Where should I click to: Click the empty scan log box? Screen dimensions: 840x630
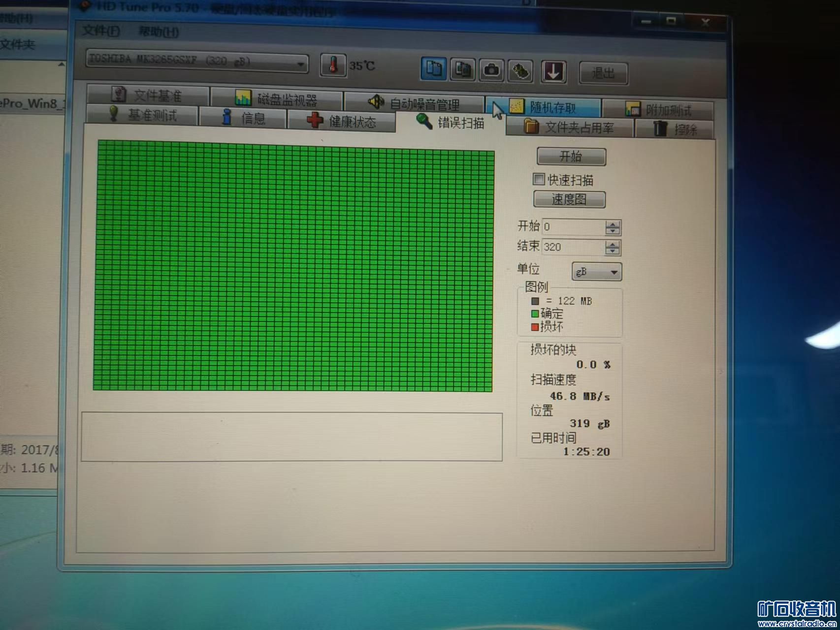click(292, 437)
